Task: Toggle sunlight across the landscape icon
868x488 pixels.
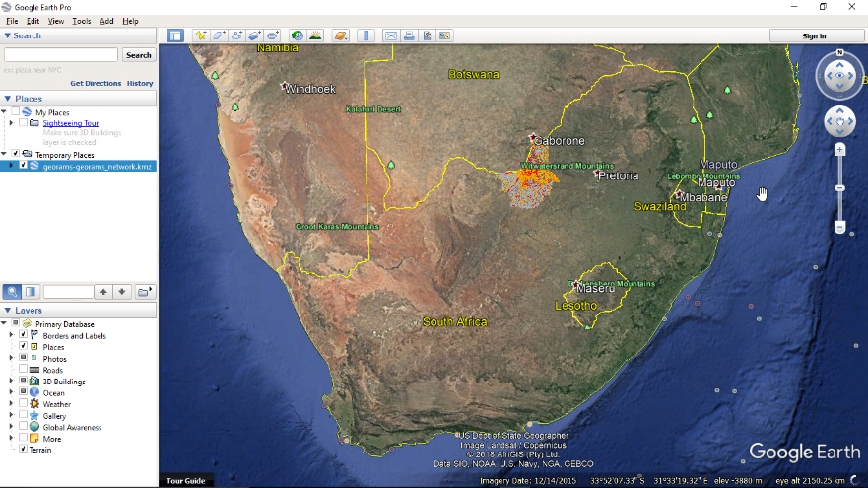Action: tap(315, 35)
